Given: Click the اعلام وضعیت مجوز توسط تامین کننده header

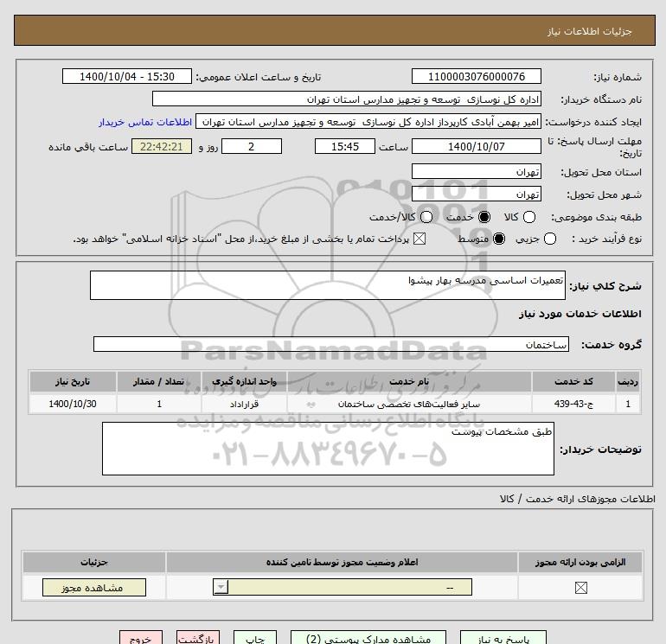Looking at the screenshot, I should (x=342, y=562).
